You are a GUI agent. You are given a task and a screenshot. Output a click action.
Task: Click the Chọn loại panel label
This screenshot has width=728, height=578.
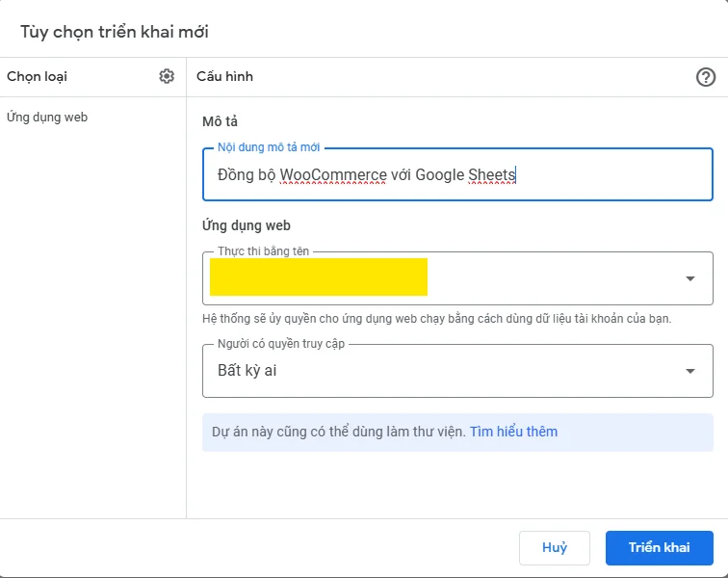[38, 76]
